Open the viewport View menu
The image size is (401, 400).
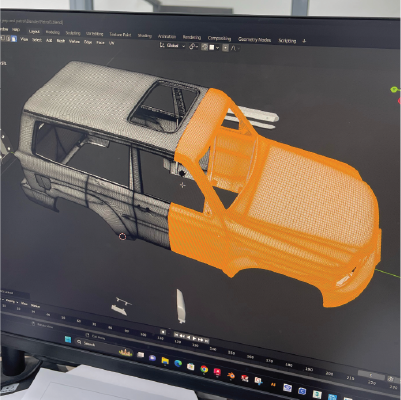[x=24, y=39]
